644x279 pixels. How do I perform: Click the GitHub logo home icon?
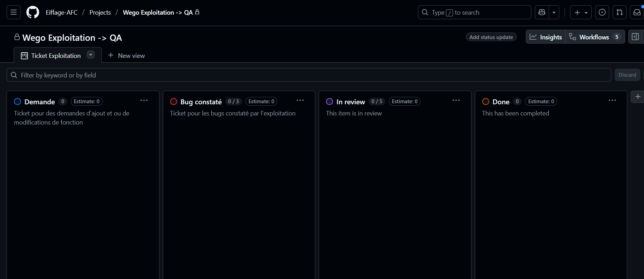33,13
